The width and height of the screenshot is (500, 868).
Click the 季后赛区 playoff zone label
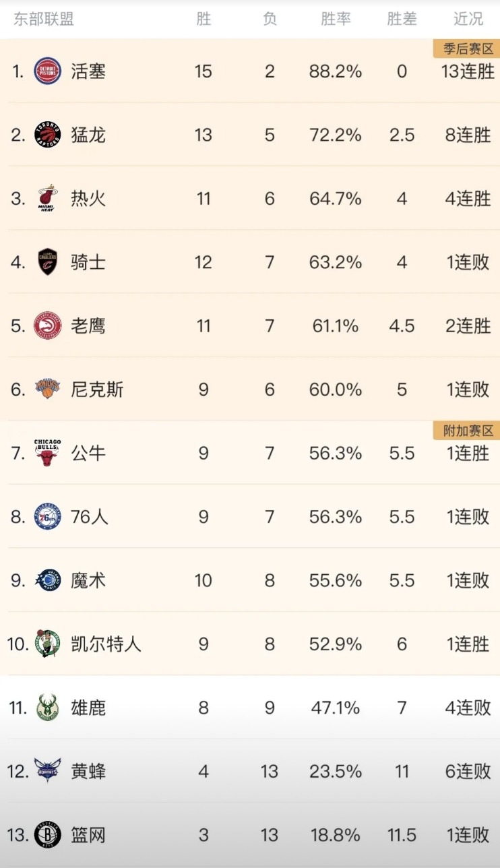point(466,49)
